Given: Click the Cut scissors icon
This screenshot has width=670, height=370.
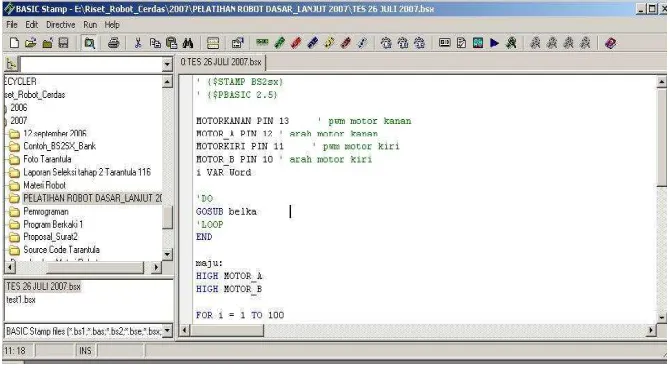Looking at the screenshot, I should [138, 43].
